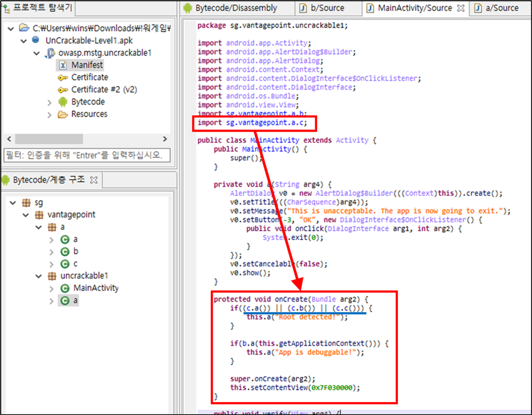Viewport: 532px width, 415px height.
Task: Click the filter input field
Action: (x=87, y=155)
